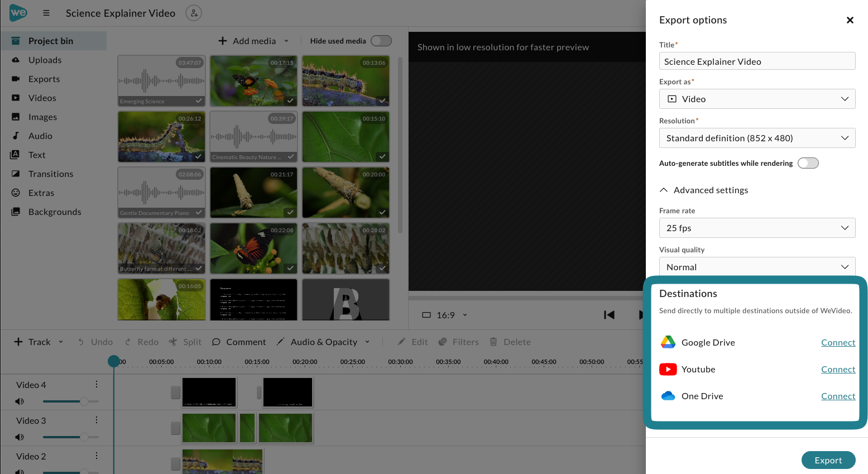Screen dimensions: 868x474
Task: Open the Visual quality dropdown
Action: pos(757,266)
